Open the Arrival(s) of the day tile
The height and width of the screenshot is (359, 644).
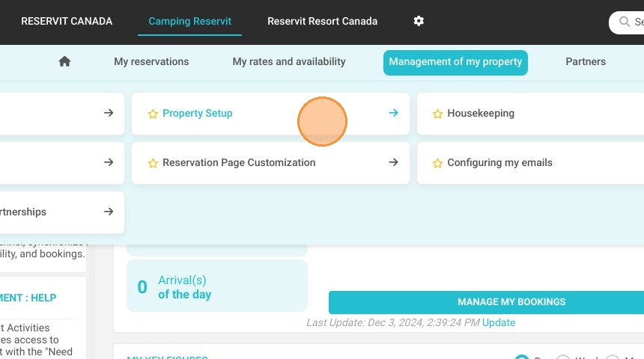(x=217, y=286)
